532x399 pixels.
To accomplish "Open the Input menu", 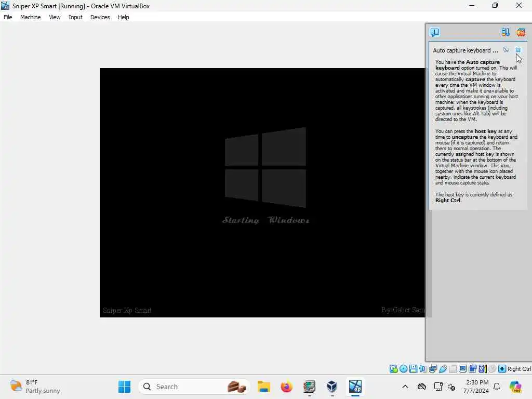I will [x=75, y=17].
